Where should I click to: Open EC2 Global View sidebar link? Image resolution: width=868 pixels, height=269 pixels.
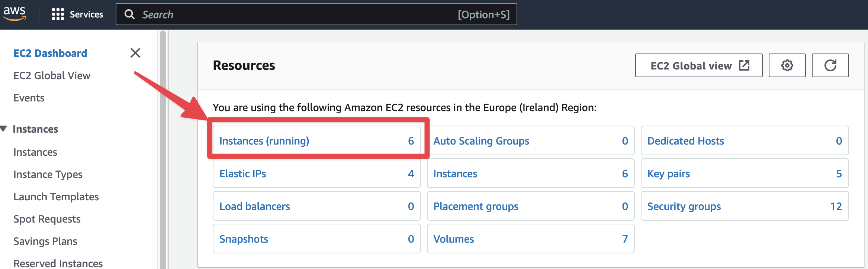tap(52, 75)
